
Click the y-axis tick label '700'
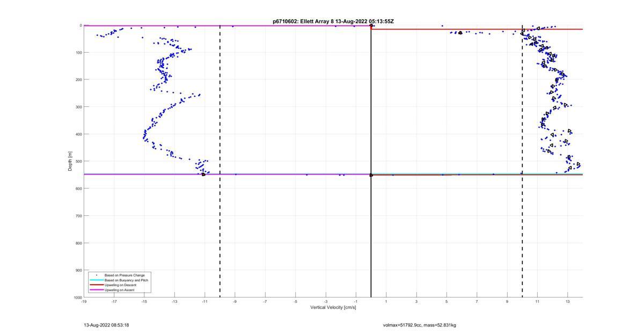pyautogui.click(x=78, y=216)
